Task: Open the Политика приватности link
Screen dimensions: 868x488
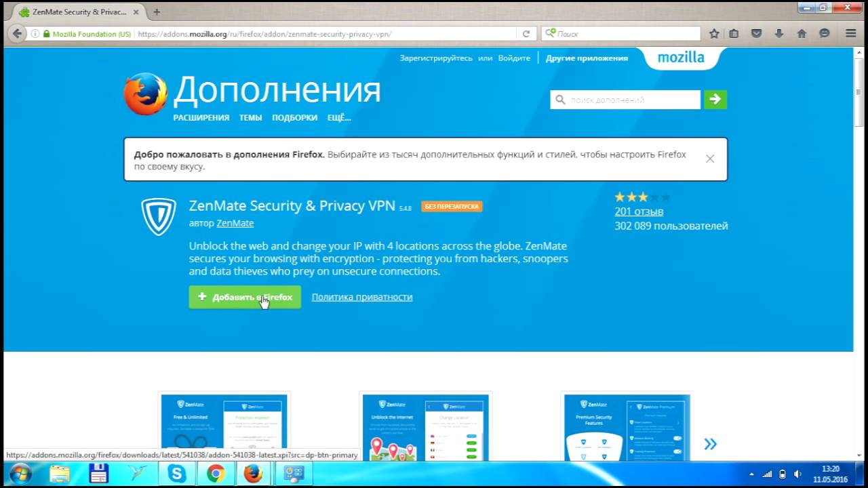Action: (x=362, y=297)
